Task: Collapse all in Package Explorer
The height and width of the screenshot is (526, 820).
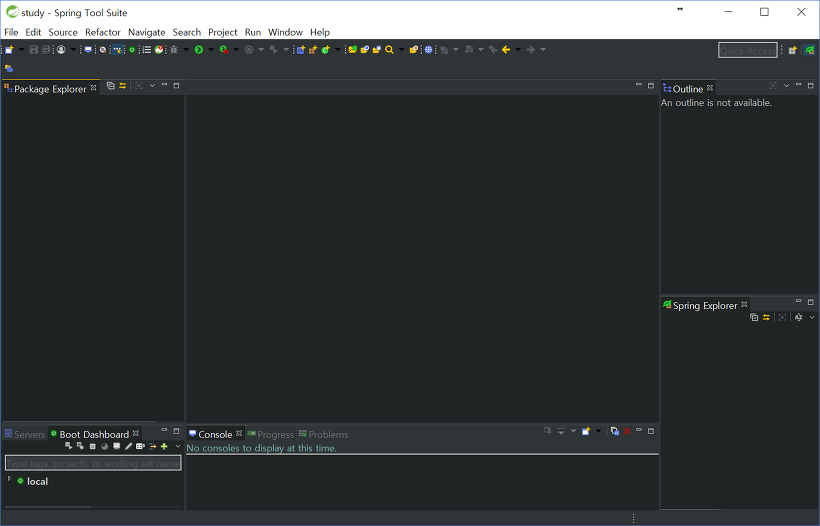Action: pyautogui.click(x=110, y=86)
